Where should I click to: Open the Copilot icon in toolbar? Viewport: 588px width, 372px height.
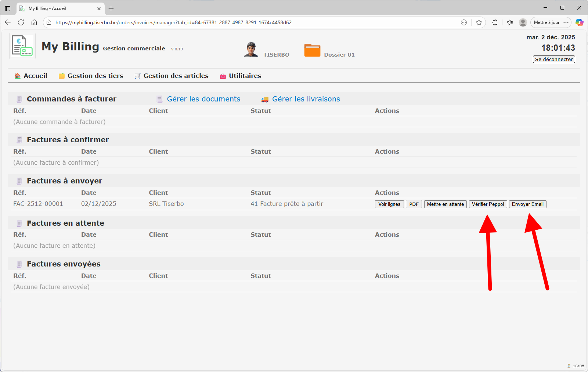[x=579, y=22]
